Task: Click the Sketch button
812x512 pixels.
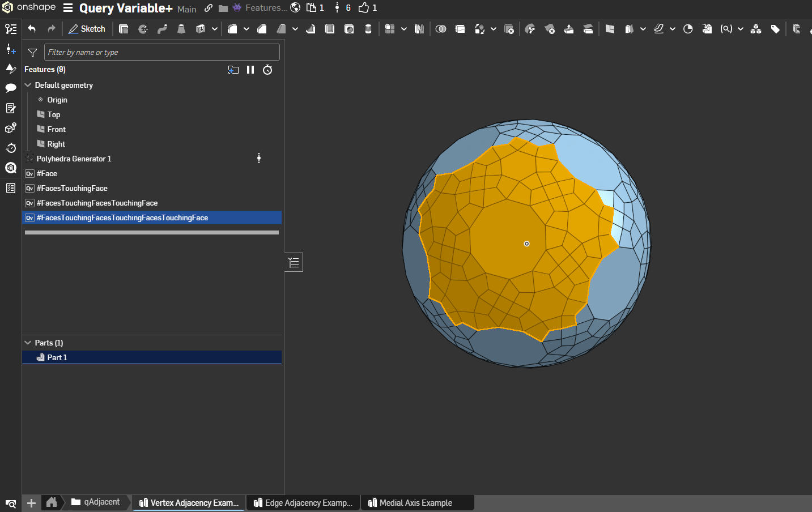Action: (87, 29)
